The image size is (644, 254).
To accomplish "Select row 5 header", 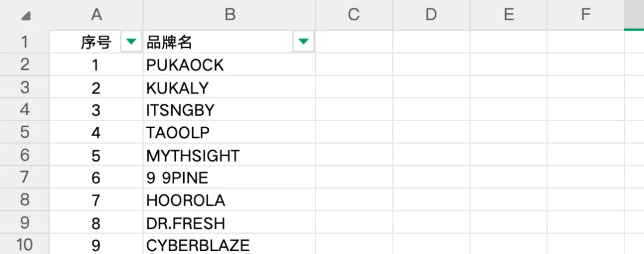I will (x=24, y=132).
